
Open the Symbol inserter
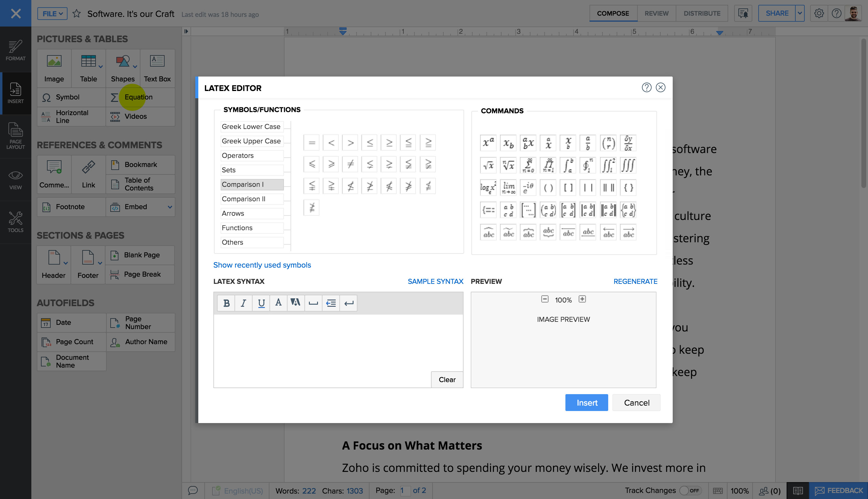[x=67, y=97]
